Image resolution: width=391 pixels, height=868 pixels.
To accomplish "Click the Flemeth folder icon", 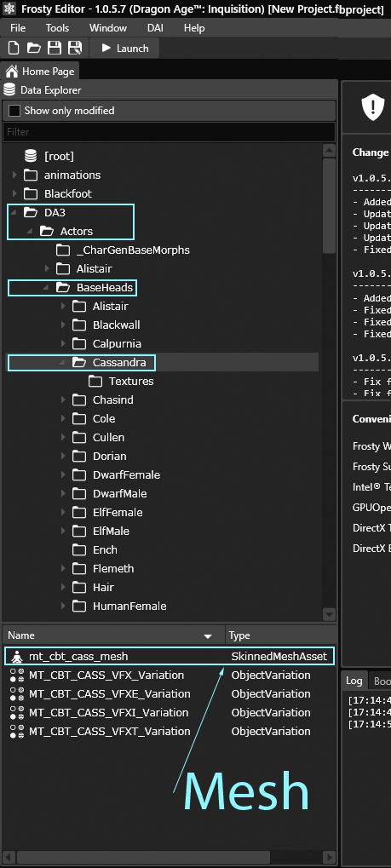I will coord(80,568).
